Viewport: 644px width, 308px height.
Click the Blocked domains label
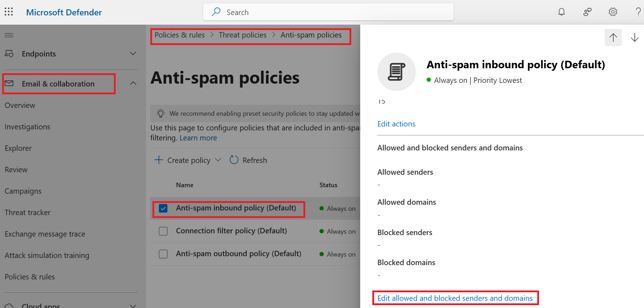point(406,263)
